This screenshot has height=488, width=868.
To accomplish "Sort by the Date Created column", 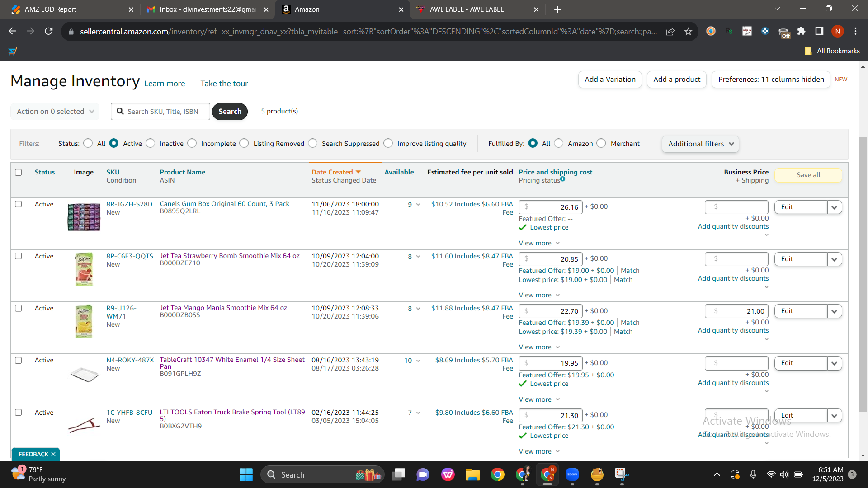I will [x=336, y=172].
